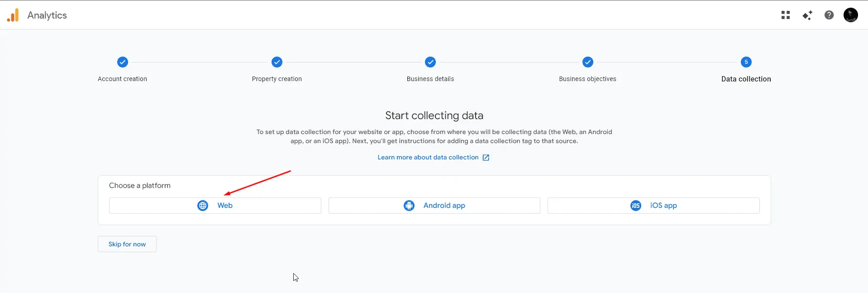Click the Account creation step checkmark
Screen dimensions: 868x293
[123, 62]
